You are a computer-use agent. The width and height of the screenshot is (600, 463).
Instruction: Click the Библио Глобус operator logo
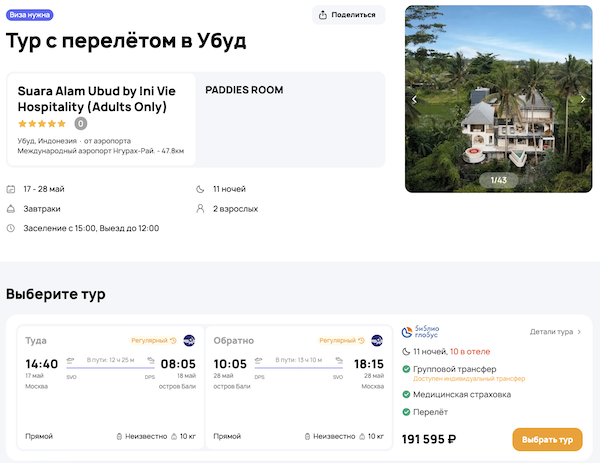(x=427, y=333)
